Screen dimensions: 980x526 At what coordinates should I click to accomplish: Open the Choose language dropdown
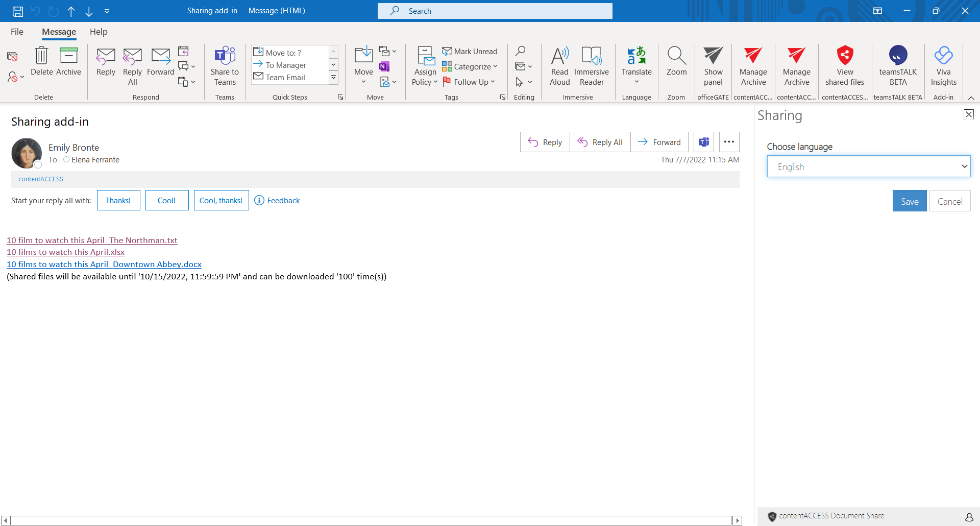[868, 166]
